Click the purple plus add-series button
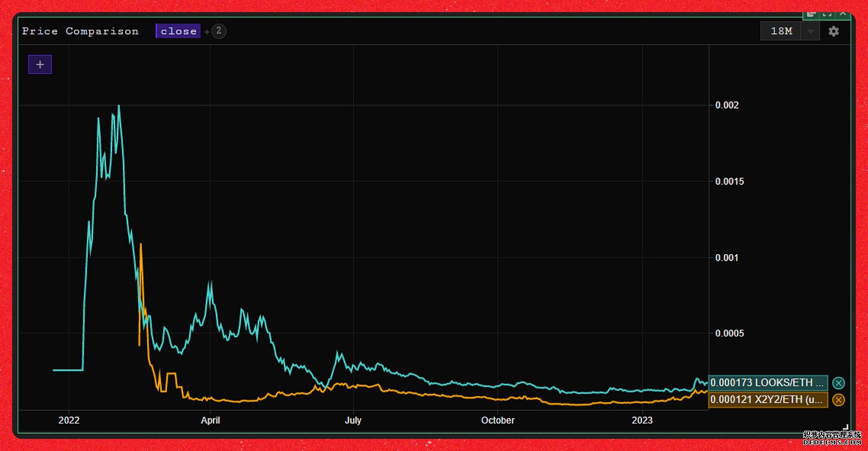The height and width of the screenshot is (451, 868). (40, 64)
